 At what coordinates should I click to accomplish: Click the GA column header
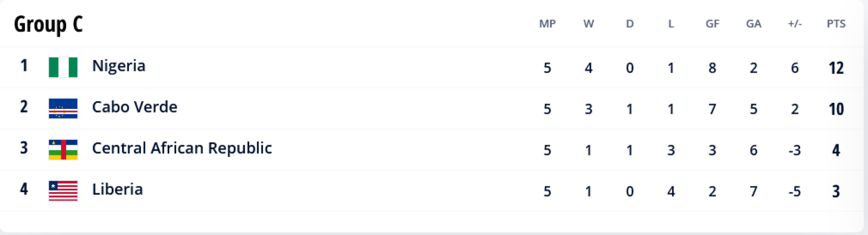pyautogui.click(x=754, y=24)
